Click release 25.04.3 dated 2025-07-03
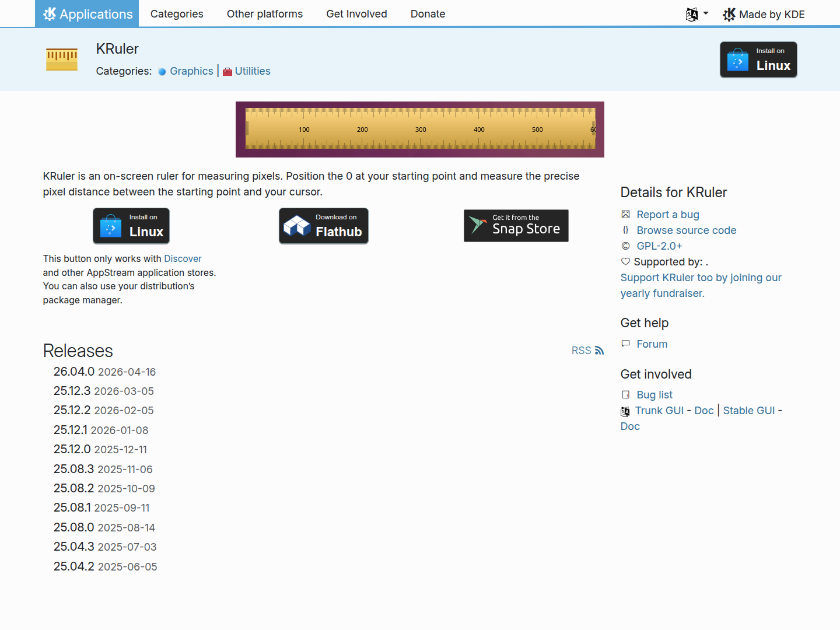The height and width of the screenshot is (630, 840). click(x=105, y=547)
